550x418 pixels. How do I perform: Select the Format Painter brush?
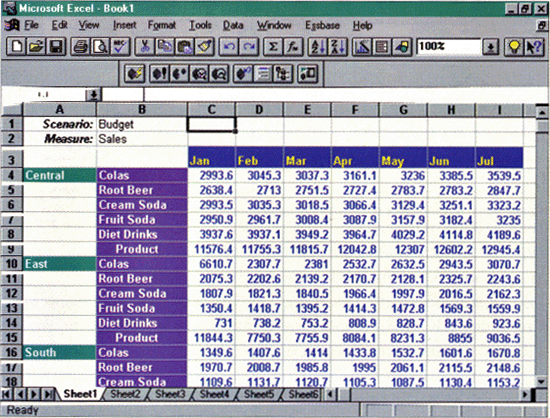[x=204, y=46]
